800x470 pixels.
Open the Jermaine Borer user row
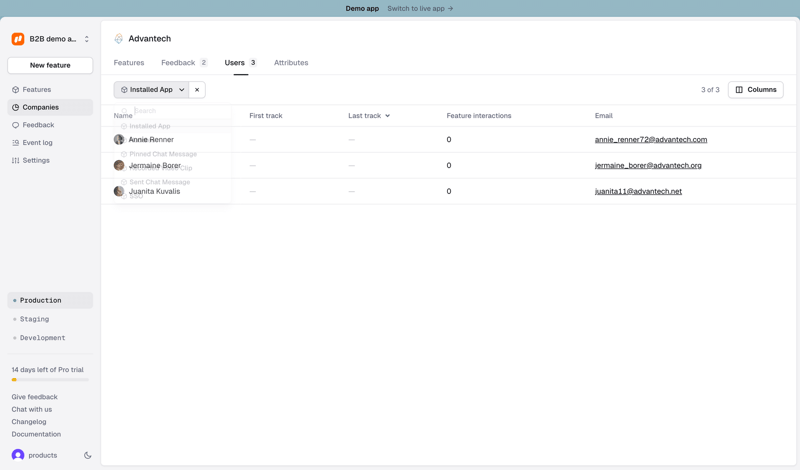point(450,165)
